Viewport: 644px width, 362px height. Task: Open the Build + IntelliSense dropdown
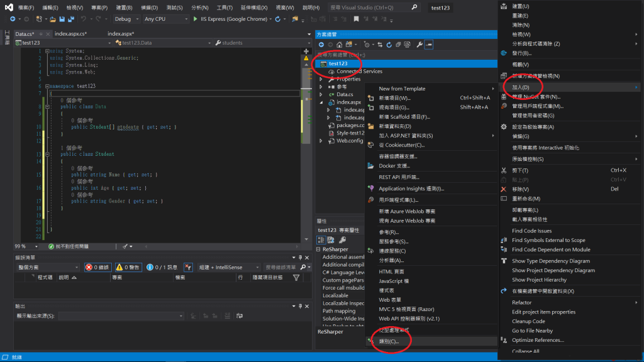[x=228, y=267]
